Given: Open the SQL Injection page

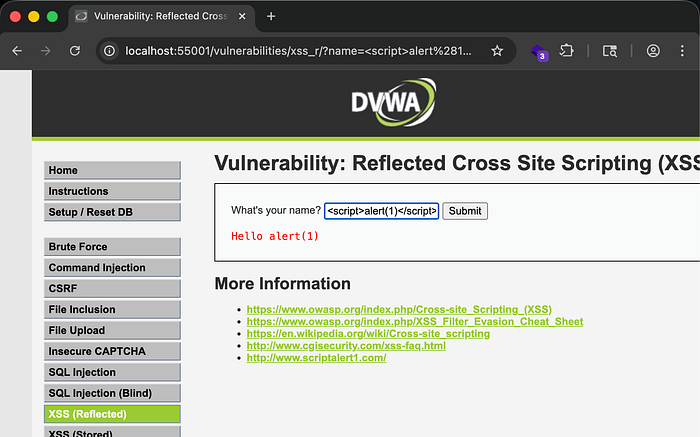Looking at the screenshot, I should point(112,372).
